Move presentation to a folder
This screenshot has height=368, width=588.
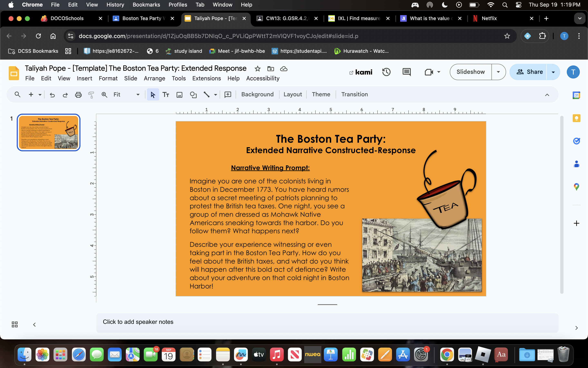click(x=271, y=69)
